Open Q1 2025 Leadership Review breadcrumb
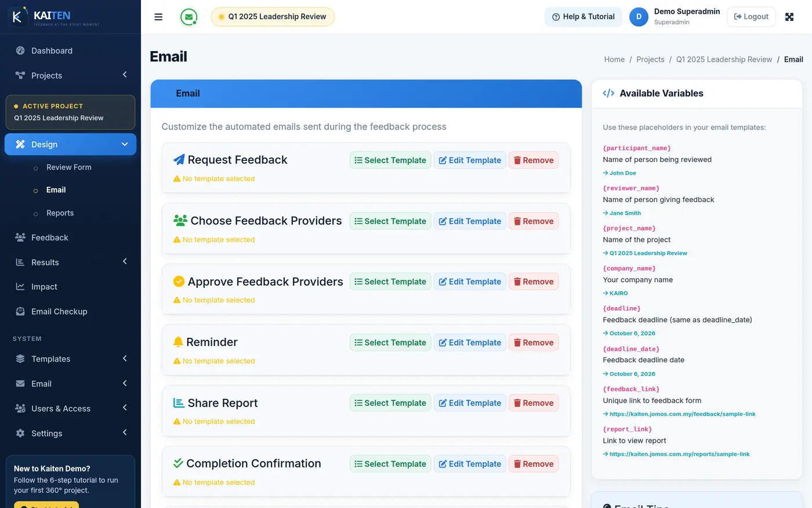 pos(724,59)
